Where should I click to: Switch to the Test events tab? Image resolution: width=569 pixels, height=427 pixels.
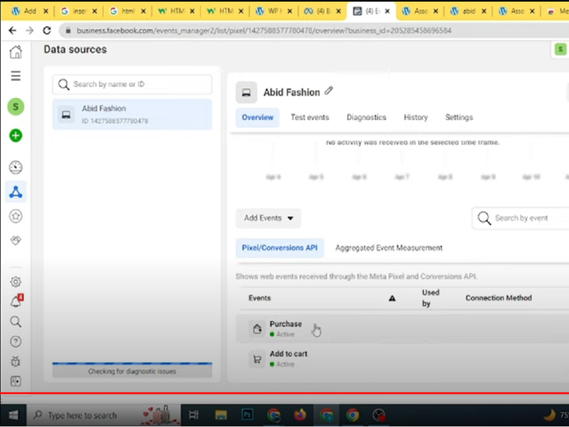pos(310,117)
